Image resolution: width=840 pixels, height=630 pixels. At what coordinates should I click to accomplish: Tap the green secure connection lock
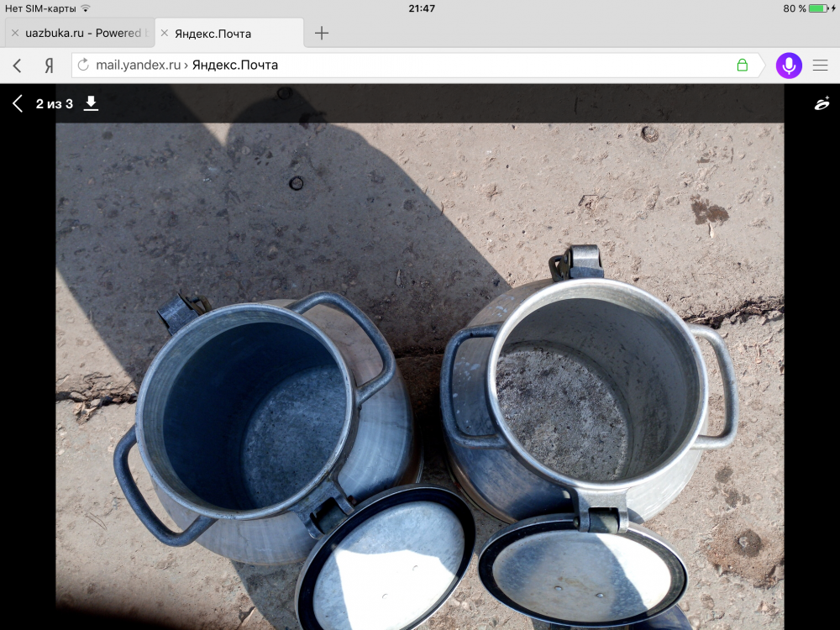742,66
